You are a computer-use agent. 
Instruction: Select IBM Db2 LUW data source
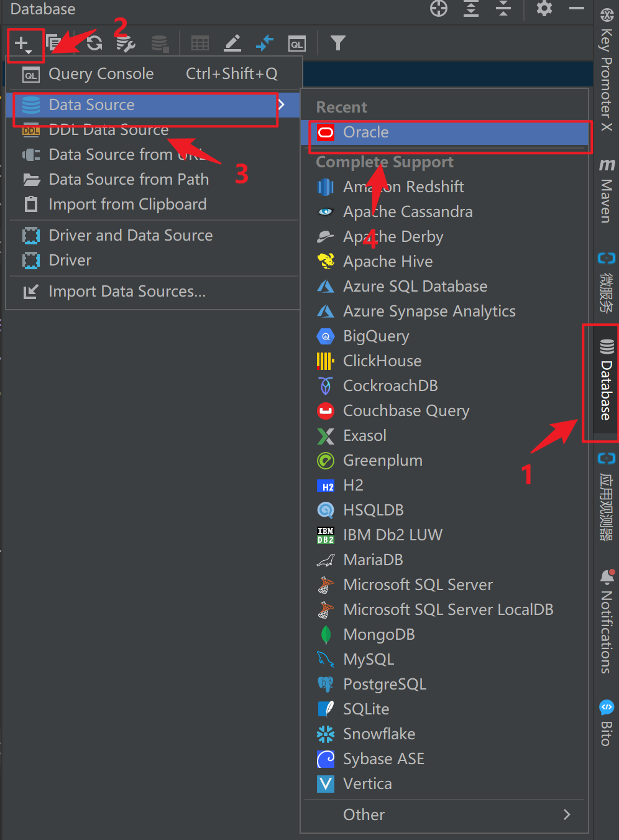(444, 535)
